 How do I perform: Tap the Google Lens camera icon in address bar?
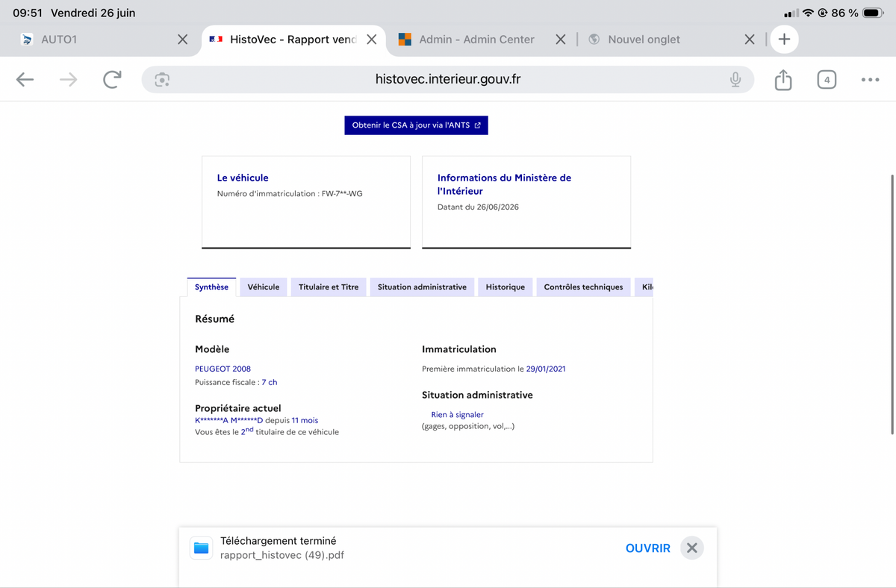[x=162, y=80]
